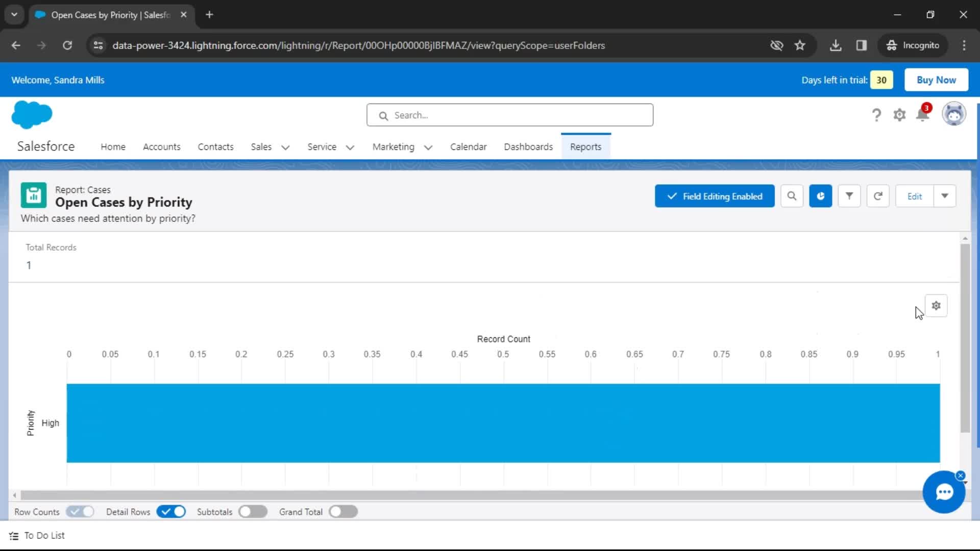This screenshot has width=980, height=551.
Task: Click in the global Search field
Action: pyautogui.click(x=509, y=115)
